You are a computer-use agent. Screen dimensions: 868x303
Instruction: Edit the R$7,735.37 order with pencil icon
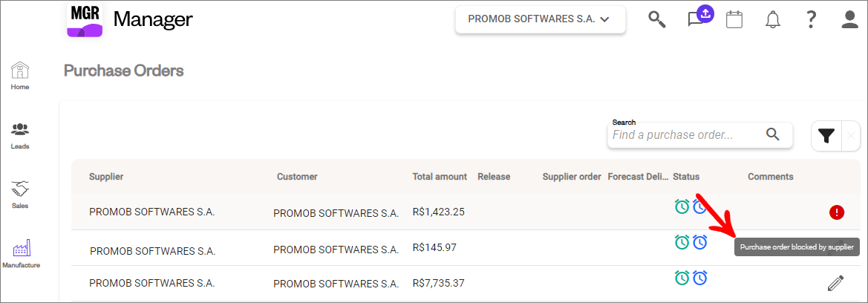(835, 283)
